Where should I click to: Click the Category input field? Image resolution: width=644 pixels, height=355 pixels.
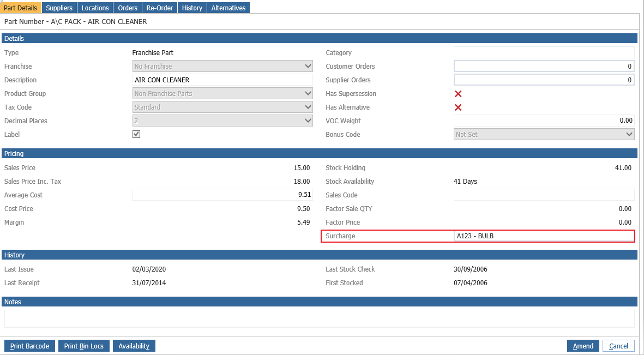pyautogui.click(x=544, y=52)
